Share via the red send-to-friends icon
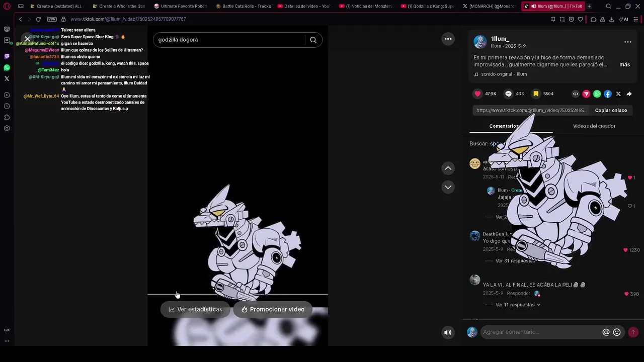644x362 pixels. (586, 94)
